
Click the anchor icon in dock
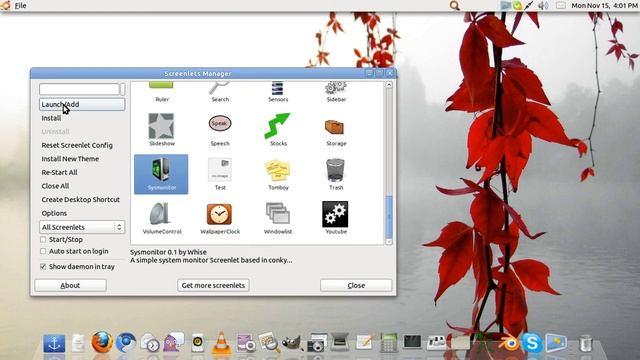coord(54,343)
